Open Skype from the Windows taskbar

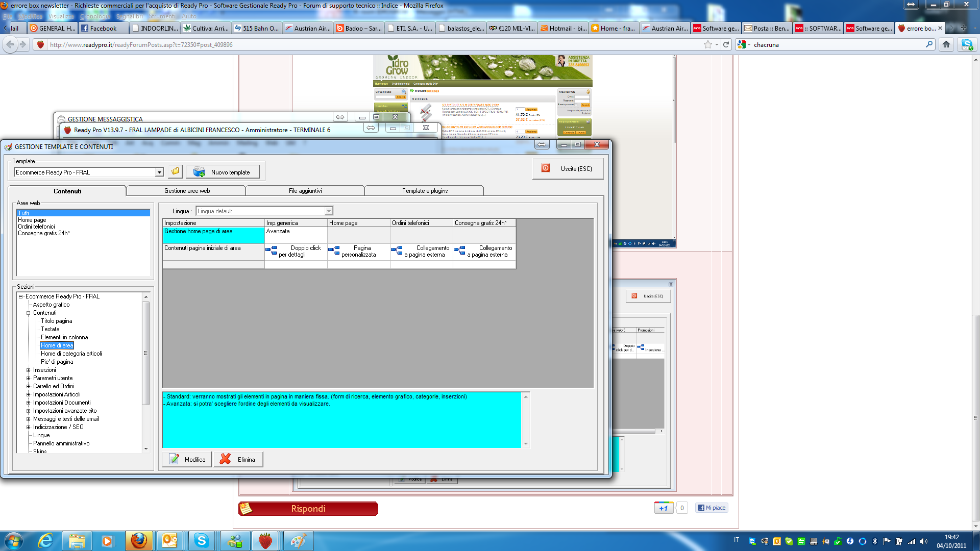202,541
